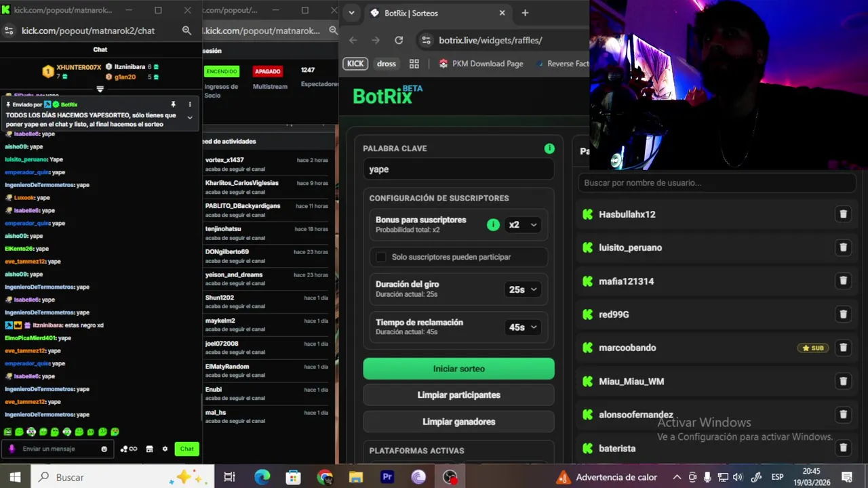Click the volume icon in the system tray
868x488 pixels.
point(738,477)
